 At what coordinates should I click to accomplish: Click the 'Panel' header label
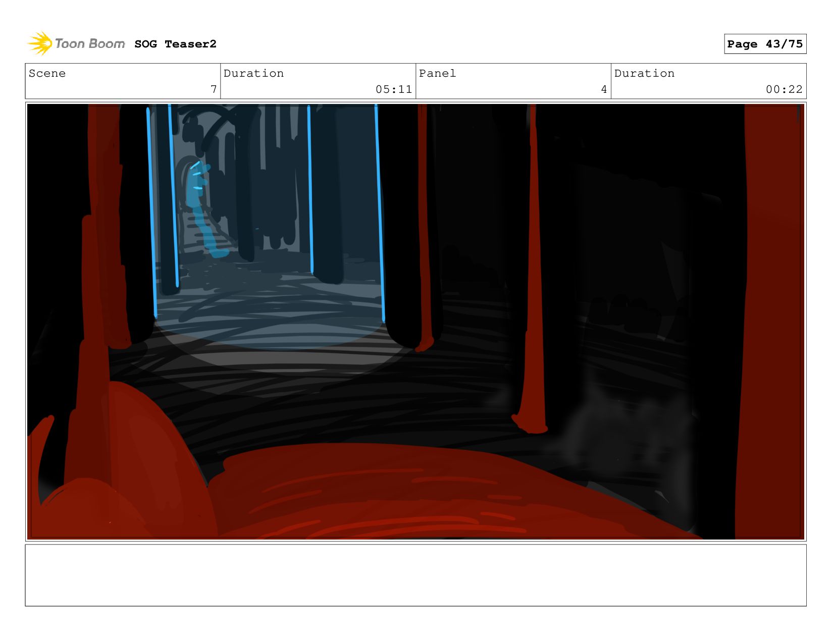(437, 73)
